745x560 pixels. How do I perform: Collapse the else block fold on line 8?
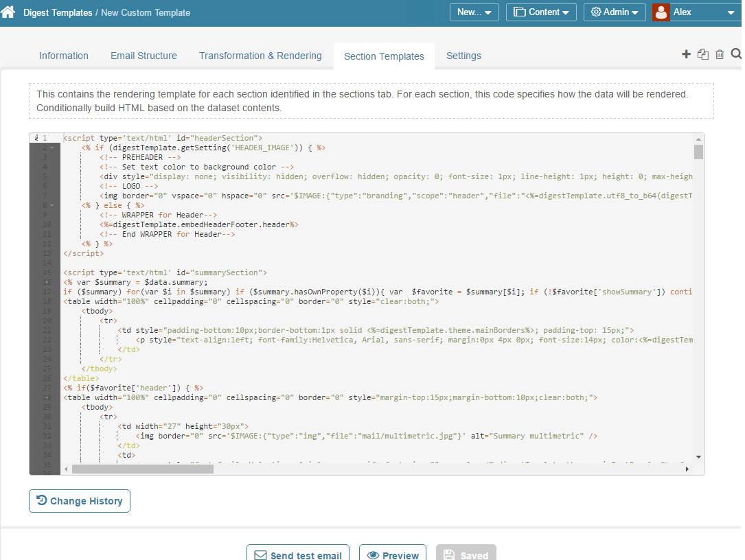52,205
